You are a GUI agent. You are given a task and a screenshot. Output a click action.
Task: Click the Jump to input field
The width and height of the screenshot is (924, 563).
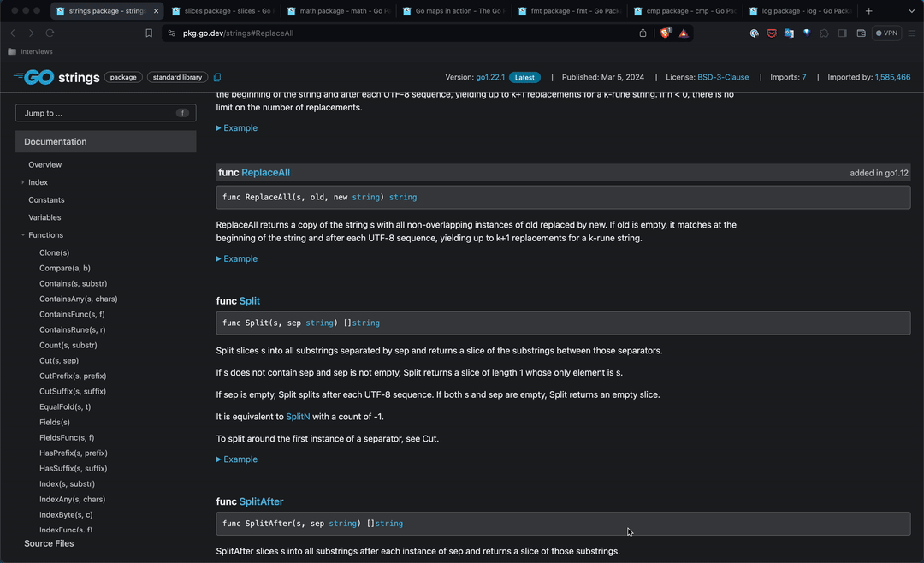[105, 113]
